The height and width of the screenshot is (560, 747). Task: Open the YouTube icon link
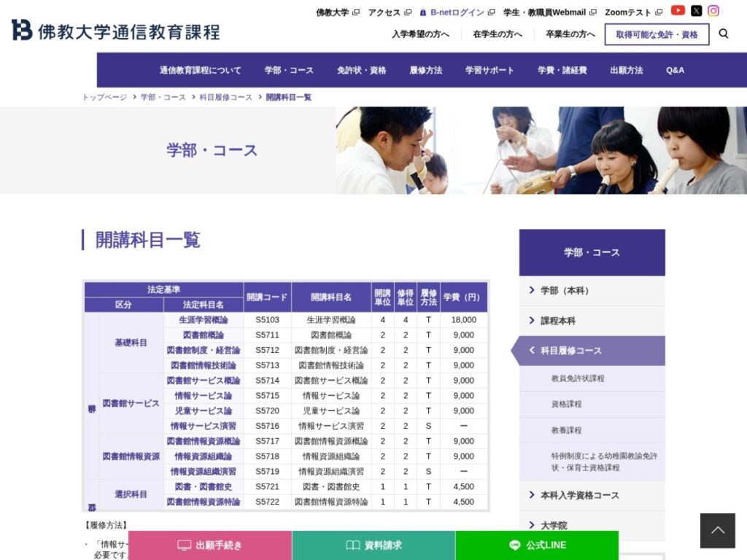pos(678,10)
